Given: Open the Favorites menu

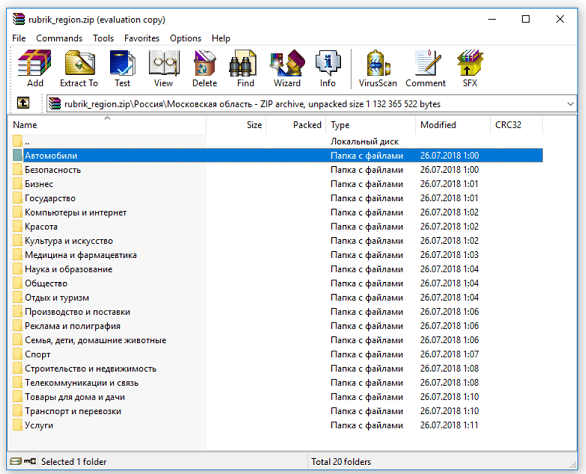Looking at the screenshot, I should [x=142, y=39].
